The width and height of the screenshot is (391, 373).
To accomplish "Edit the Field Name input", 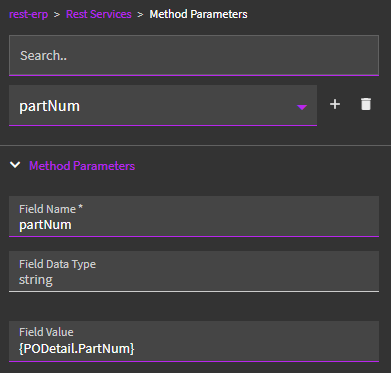I will click(x=194, y=216).
